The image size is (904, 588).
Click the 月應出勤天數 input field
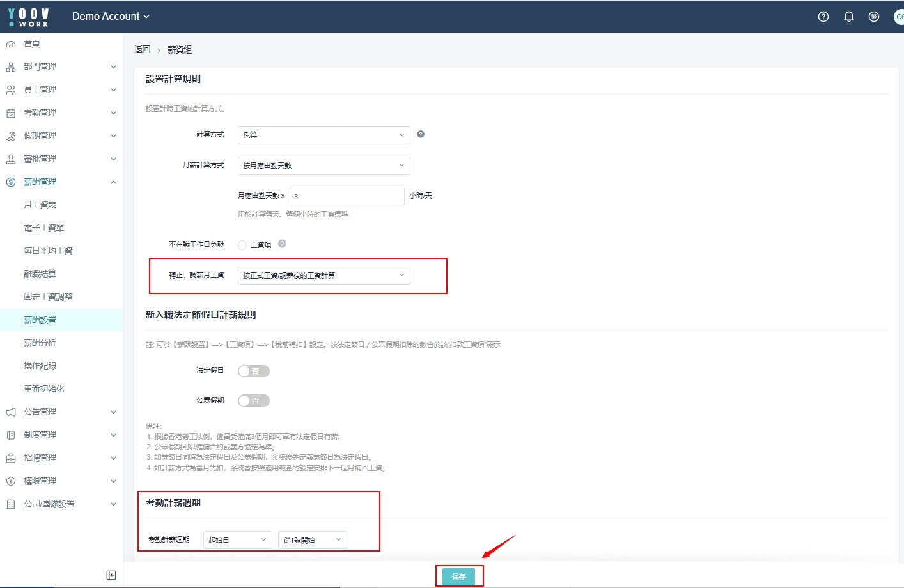347,196
